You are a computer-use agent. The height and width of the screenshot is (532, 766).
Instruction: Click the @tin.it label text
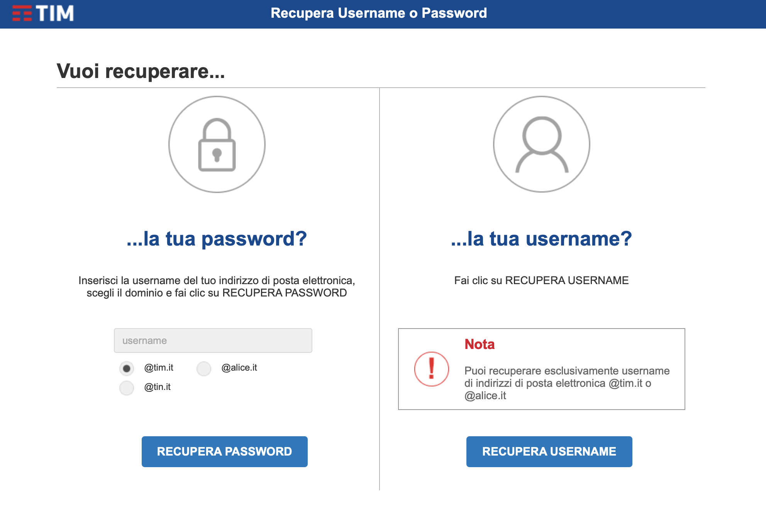click(x=158, y=387)
